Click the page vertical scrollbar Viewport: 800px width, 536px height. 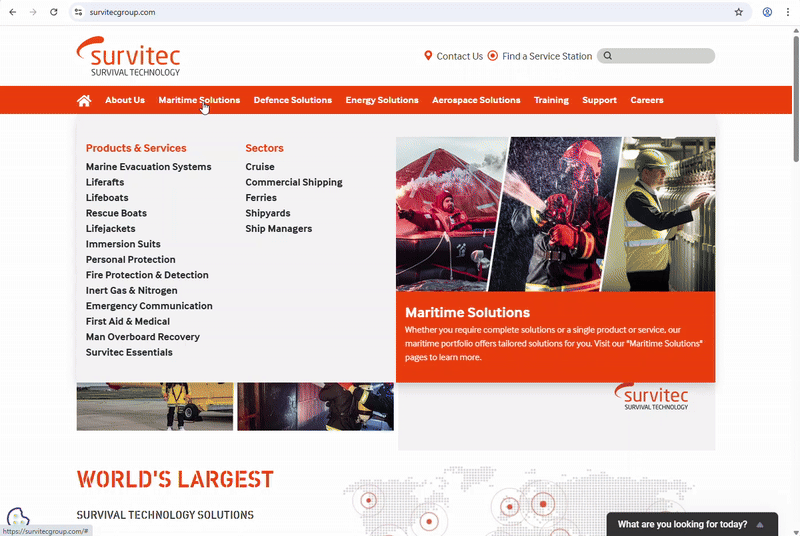click(x=796, y=97)
